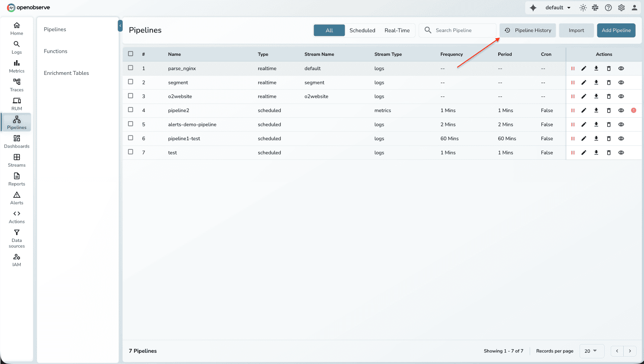
Task: Export the o2website pipeline via download icon
Action: tap(596, 97)
